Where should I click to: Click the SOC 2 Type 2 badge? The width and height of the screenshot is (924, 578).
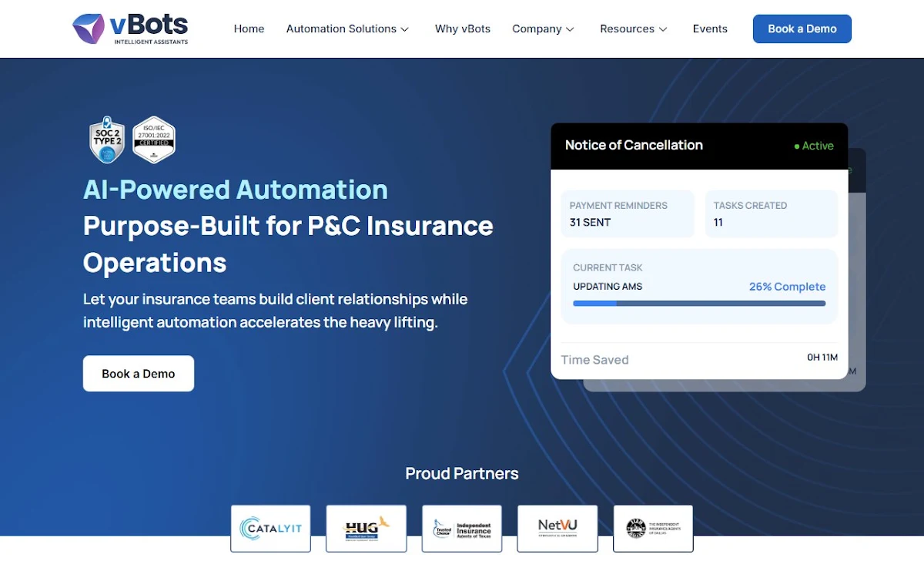tap(107, 139)
